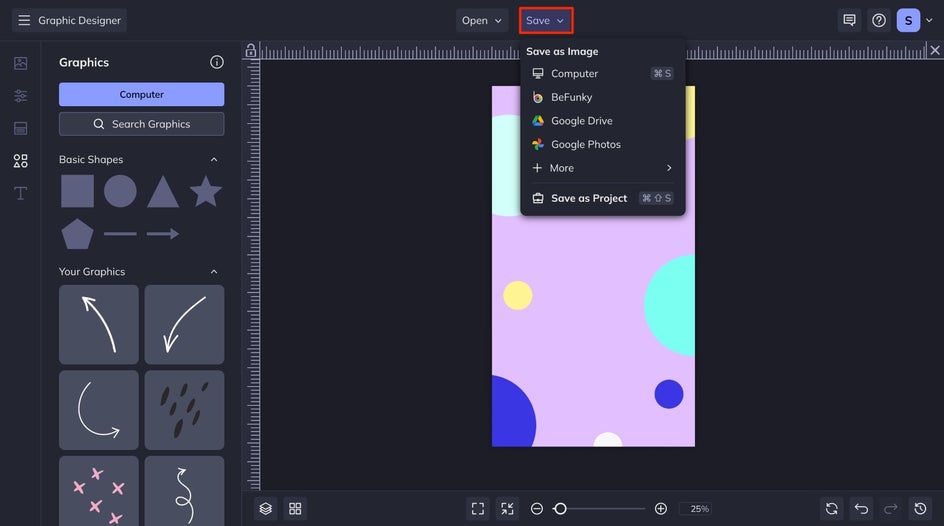944x526 pixels.
Task: Open the Open dropdown menu
Action: 483,20
